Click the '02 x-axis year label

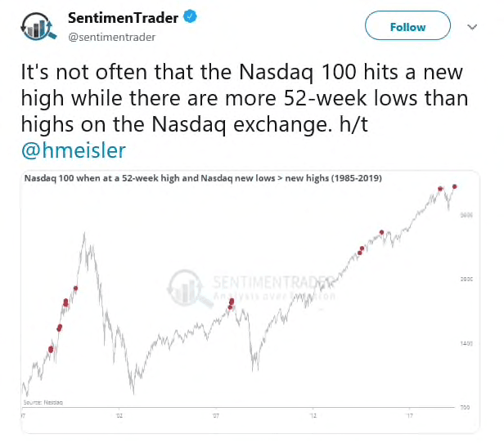(119, 416)
